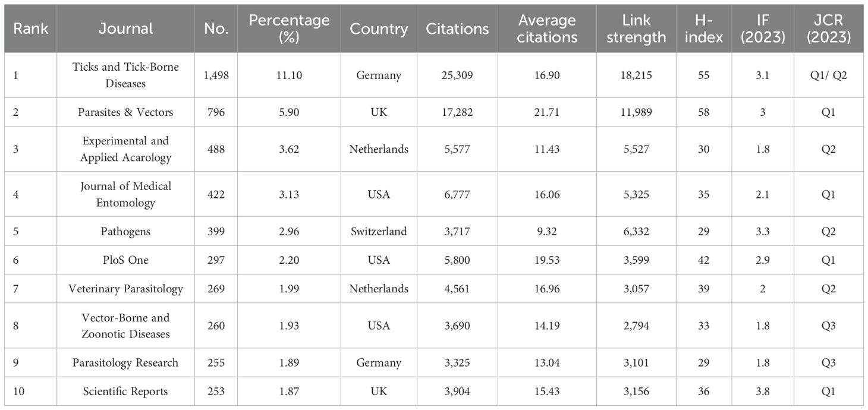The width and height of the screenshot is (868, 410).
Task: Click Parasites & Vectors journal name
Action: [125, 112]
